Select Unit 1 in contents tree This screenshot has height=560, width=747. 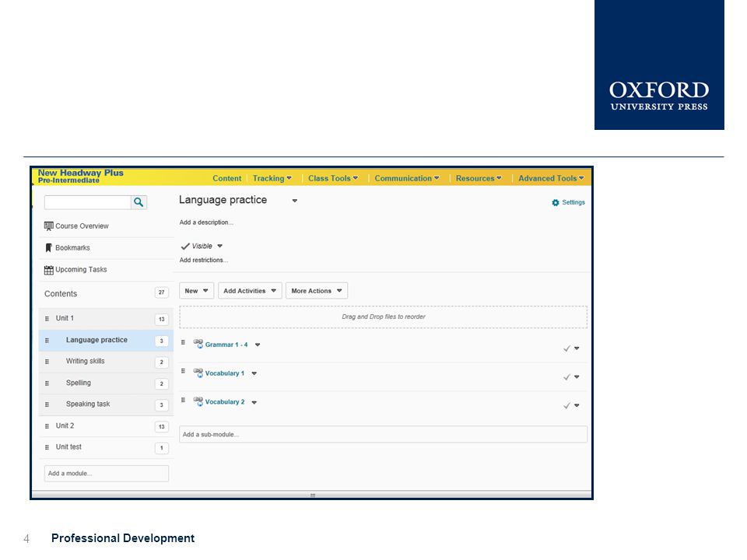coord(65,318)
